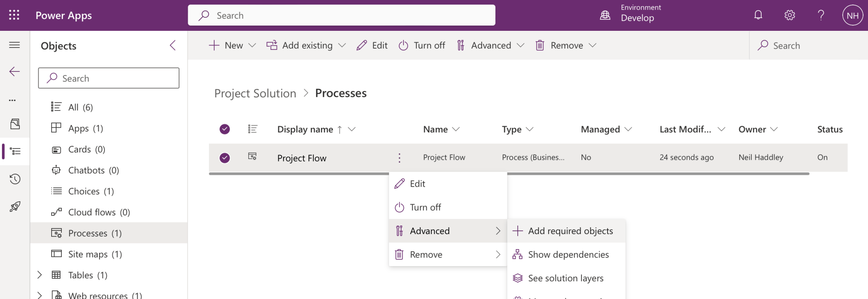Click the notifications bell icon

tap(758, 15)
